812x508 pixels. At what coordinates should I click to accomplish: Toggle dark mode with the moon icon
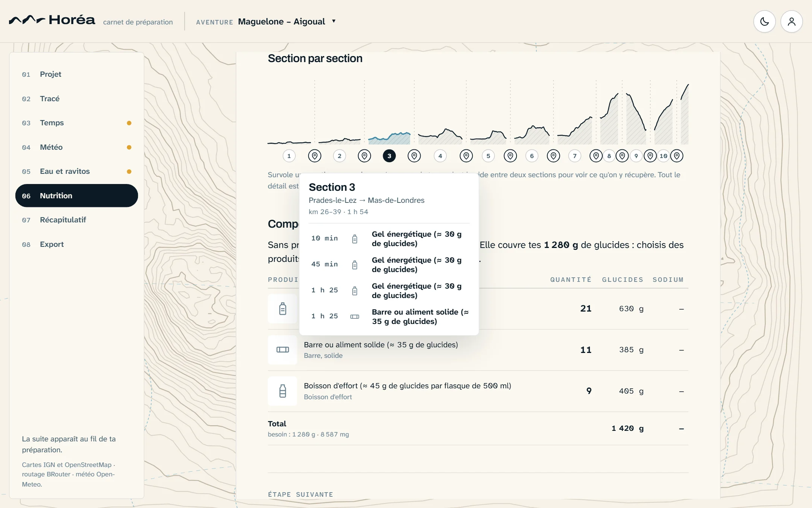pos(764,21)
